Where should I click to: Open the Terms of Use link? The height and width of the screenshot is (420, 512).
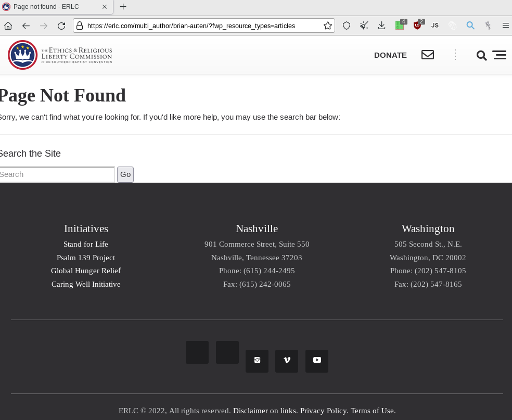point(373,411)
